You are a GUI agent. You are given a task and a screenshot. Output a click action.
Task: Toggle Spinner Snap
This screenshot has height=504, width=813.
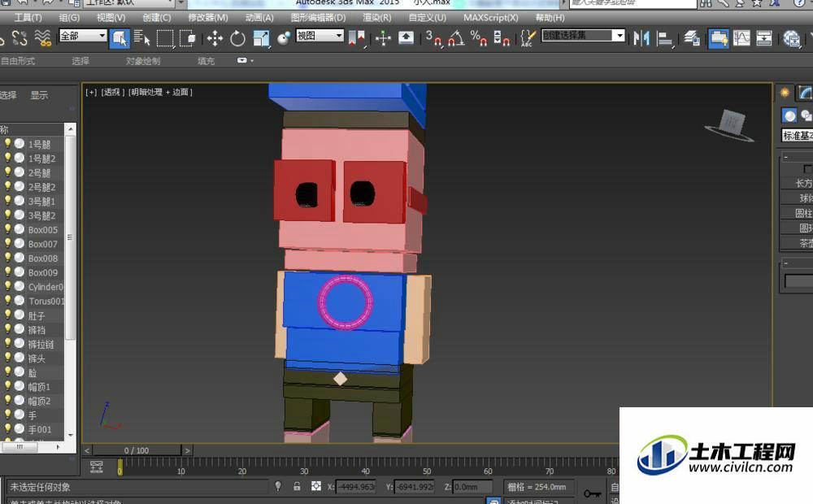501,38
